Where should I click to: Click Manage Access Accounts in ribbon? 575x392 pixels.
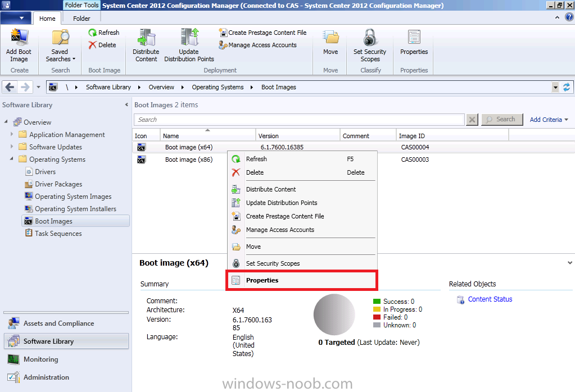point(258,45)
